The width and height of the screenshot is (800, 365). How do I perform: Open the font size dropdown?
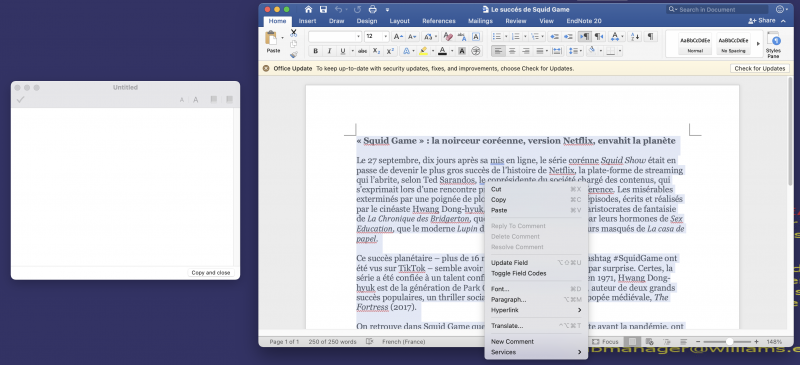pyautogui.click(x=385, y=37)
